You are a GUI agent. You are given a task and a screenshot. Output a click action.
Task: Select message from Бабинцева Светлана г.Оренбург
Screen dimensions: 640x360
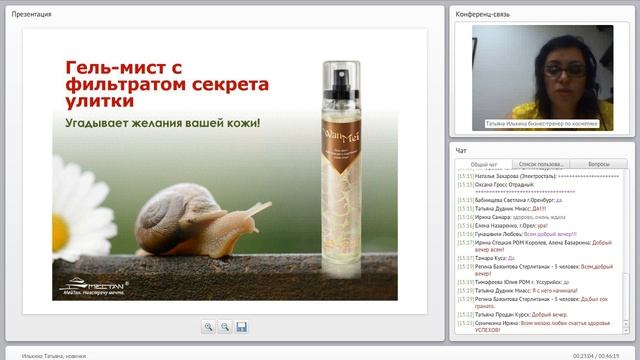click(x=510, y=200)
